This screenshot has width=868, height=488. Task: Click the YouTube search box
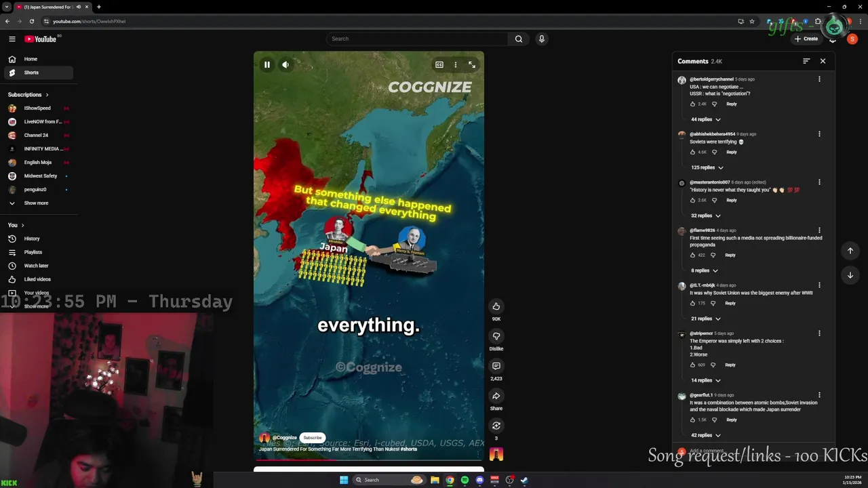[x=416, y=39]
